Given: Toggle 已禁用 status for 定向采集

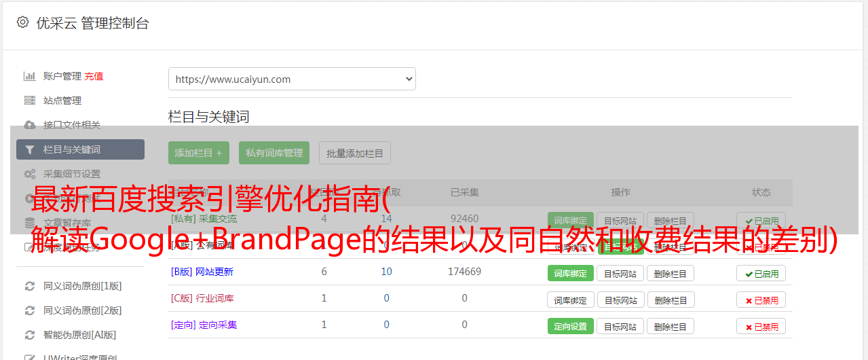Looking at the screenshot, I should [x=761, y=326].
